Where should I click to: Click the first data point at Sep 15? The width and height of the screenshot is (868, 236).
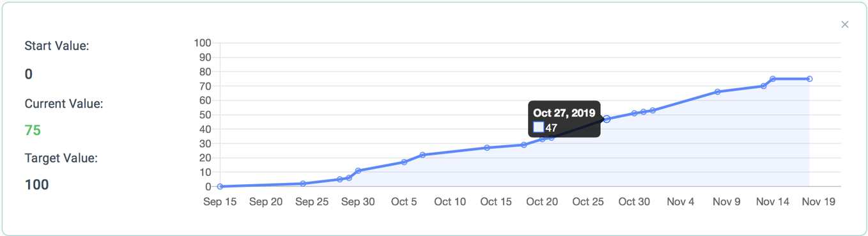[x=220, y=186]
